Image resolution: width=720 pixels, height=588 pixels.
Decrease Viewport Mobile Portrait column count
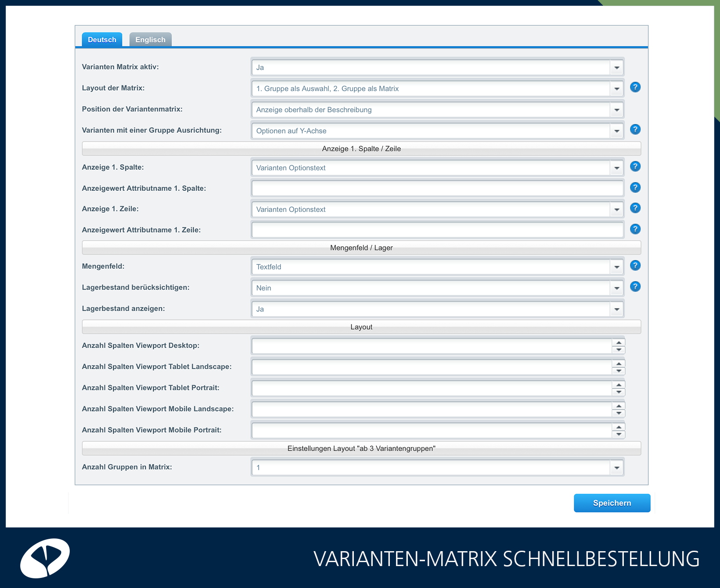(x=619, y=434)
